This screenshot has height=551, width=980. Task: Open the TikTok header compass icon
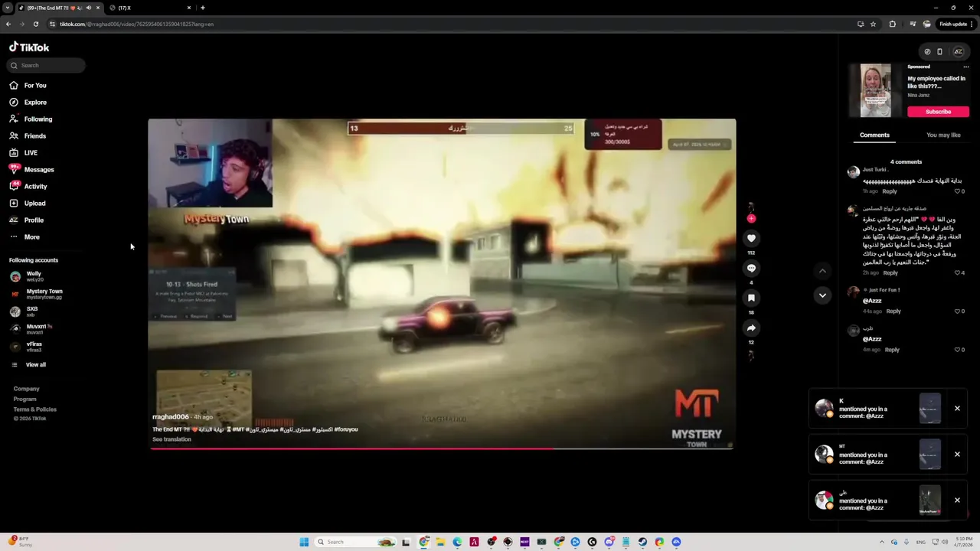coord(927,52)
